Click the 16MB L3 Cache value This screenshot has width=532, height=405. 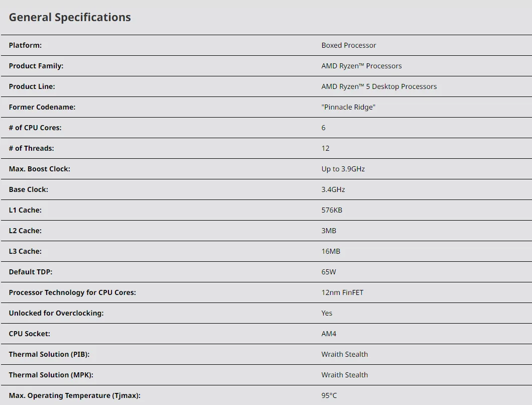331,251
